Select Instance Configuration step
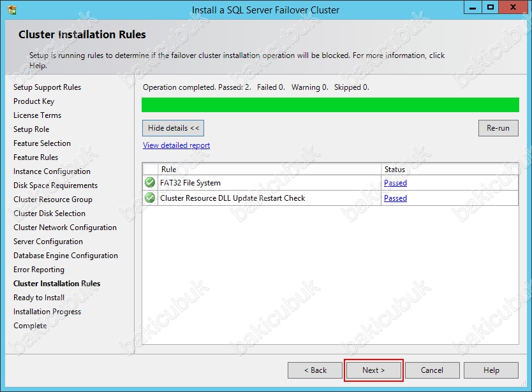532x392 pixels. [52, 171]
